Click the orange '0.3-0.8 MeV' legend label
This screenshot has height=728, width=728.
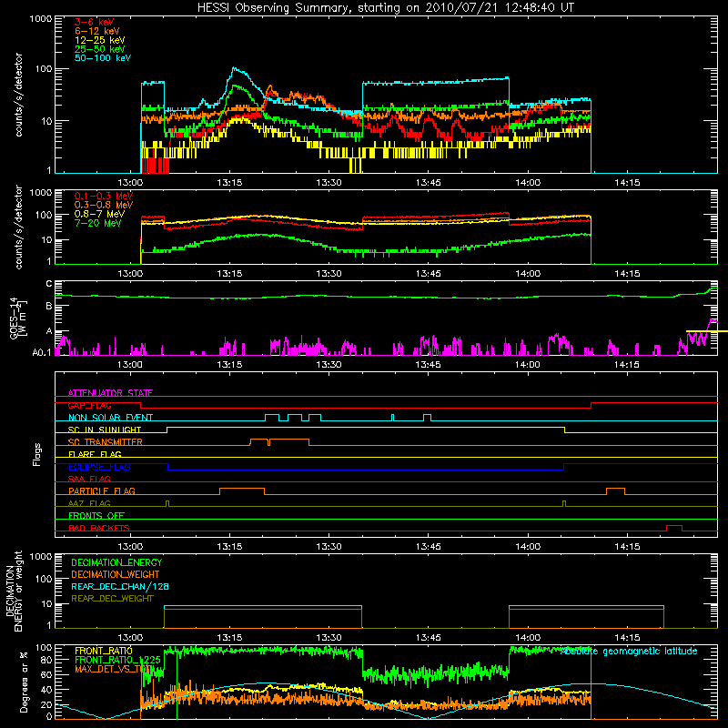coord(104,205)
